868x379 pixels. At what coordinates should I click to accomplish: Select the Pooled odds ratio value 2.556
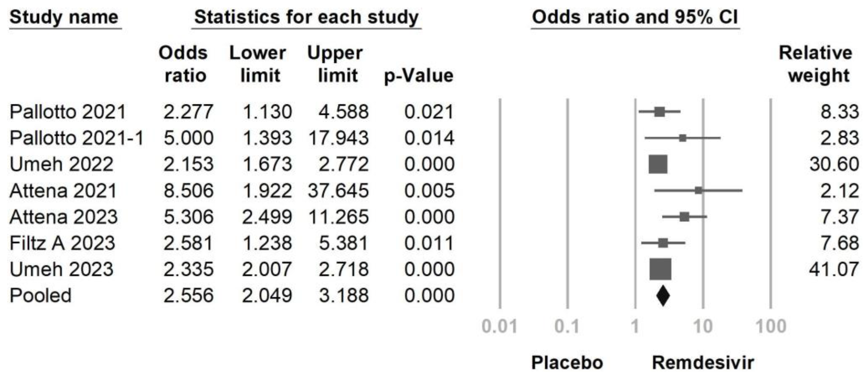[x=188, y=296]
